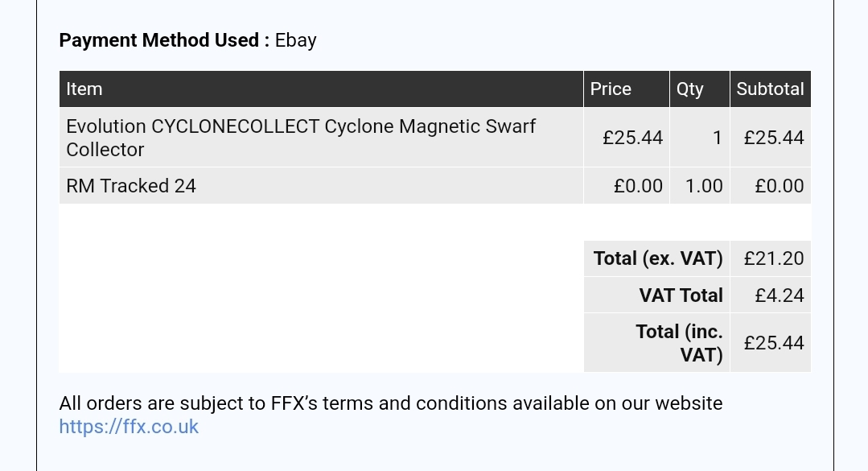Click the VAT Total label
868x471 pixels.
(x=681, y=295)
